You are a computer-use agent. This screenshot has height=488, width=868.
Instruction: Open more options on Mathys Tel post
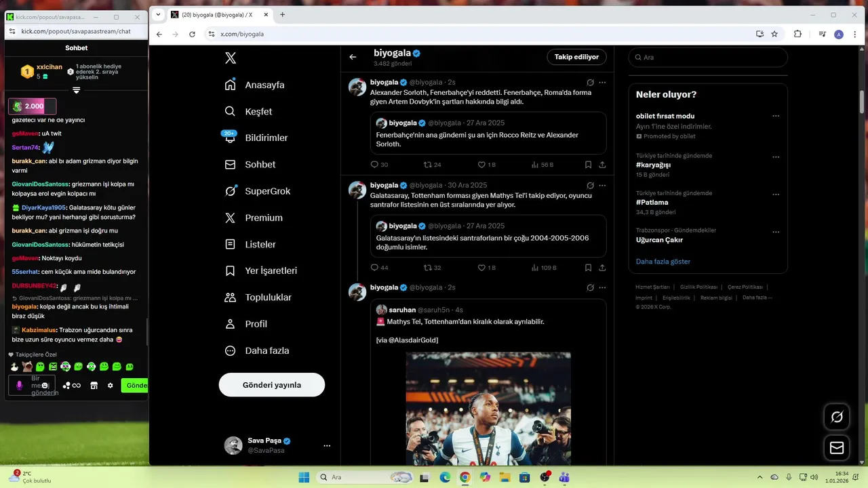tap(602, 186)
